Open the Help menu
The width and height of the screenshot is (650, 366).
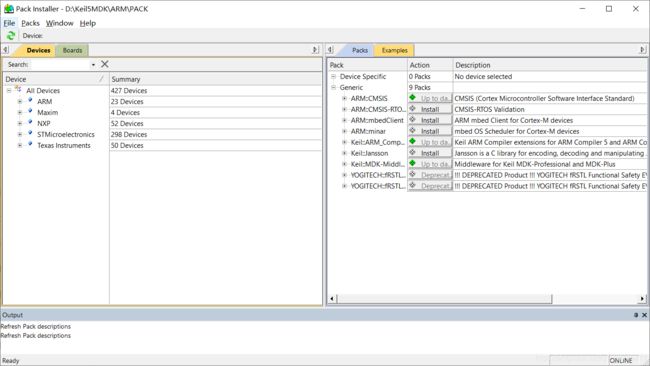(87, 23)
